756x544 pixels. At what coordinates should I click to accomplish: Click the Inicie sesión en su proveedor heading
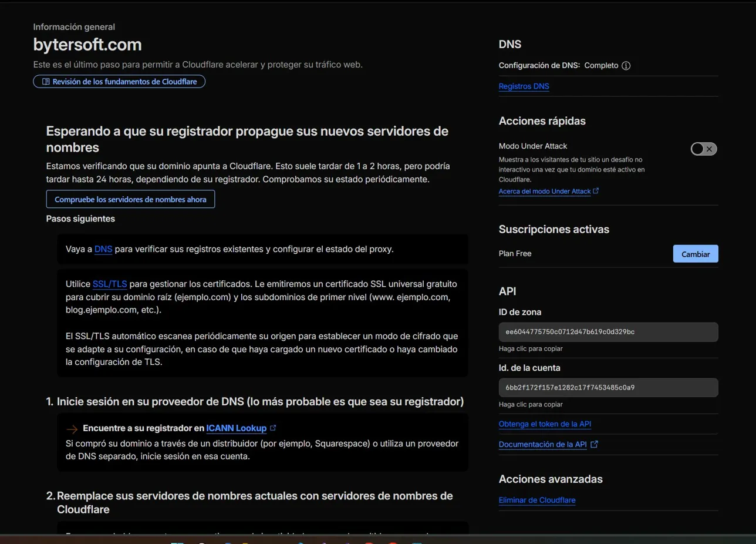click(255, 402)
